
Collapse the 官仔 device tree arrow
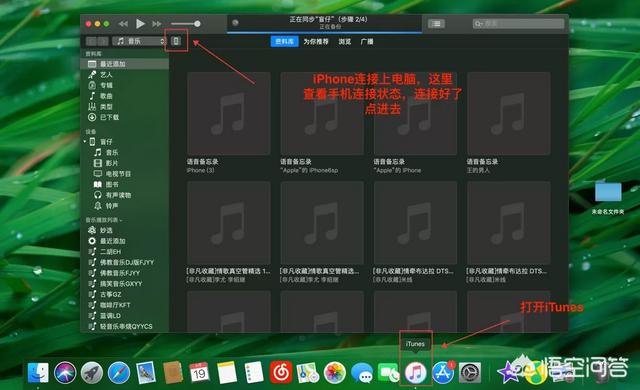(85, 142)
